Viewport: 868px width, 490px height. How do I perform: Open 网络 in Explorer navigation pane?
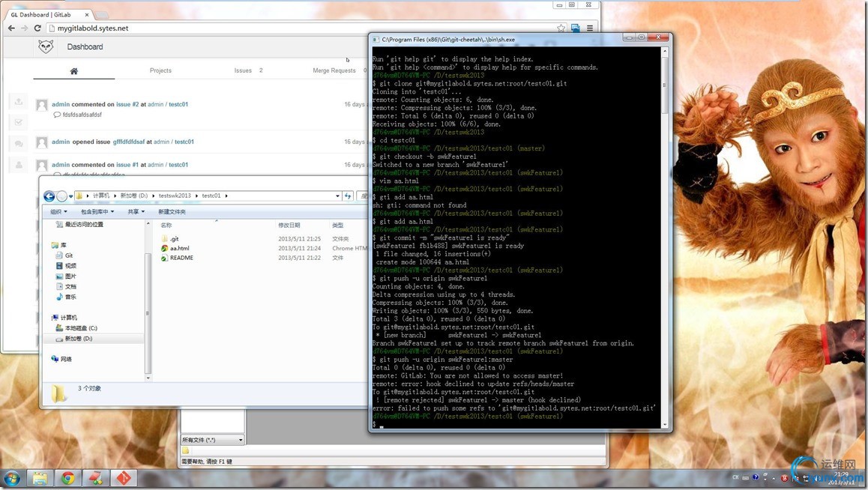click(x=61, y=359)
